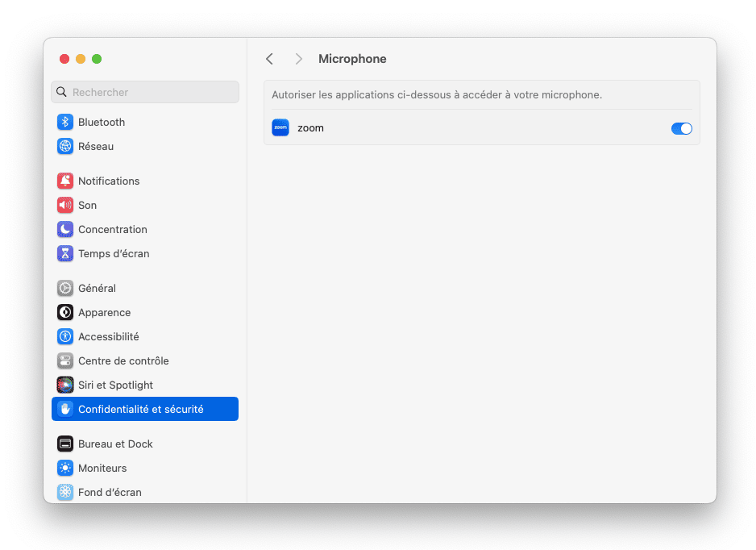The width and height of the screenshot is (756, 550).
Task: Click the Rechercher search field
Action: tap(144, 92)
